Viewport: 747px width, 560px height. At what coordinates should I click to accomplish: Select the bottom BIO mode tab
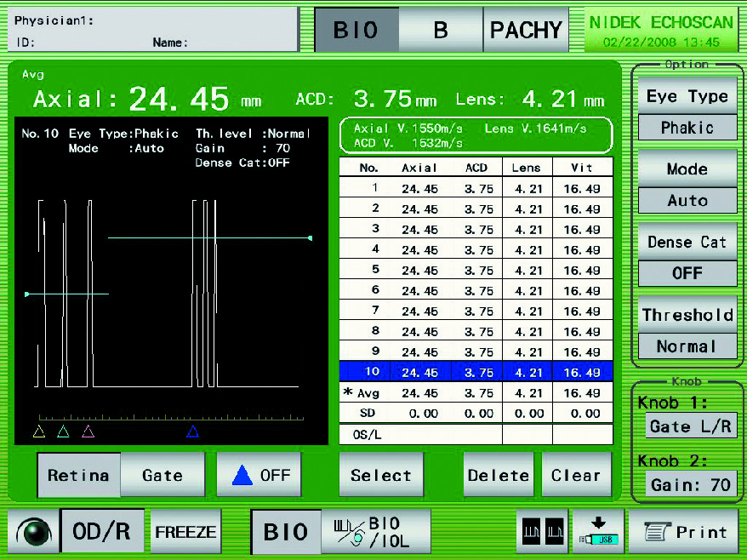(286, 531)
